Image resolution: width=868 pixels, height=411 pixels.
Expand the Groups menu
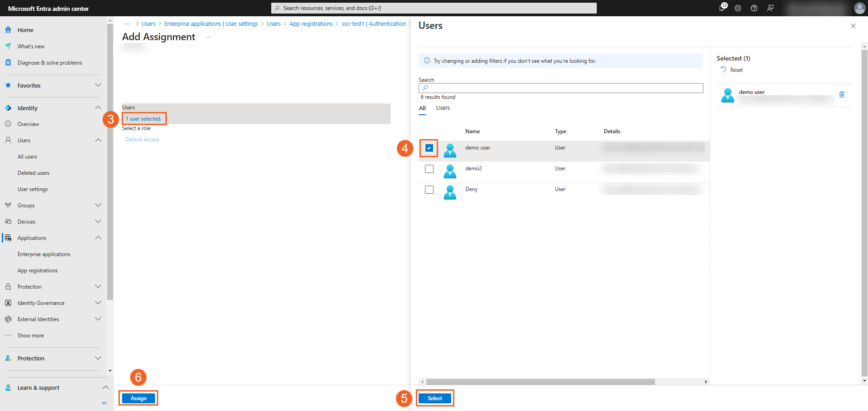(98, 205)
